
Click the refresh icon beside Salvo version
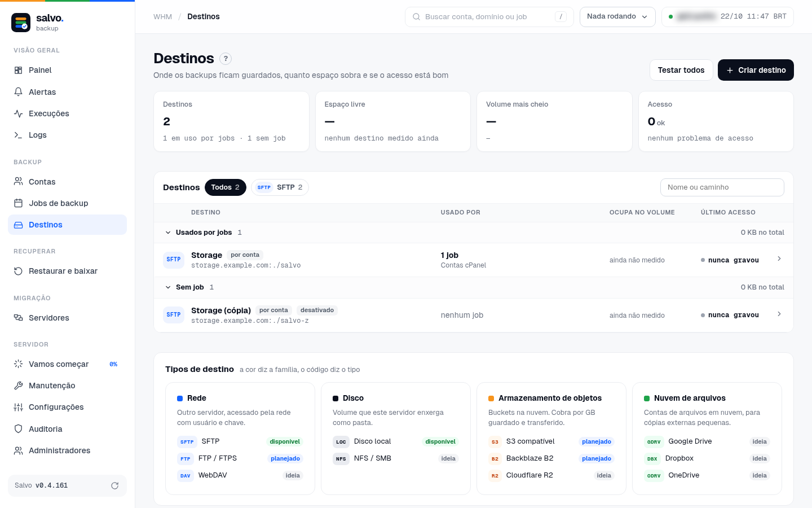point(115,485)
